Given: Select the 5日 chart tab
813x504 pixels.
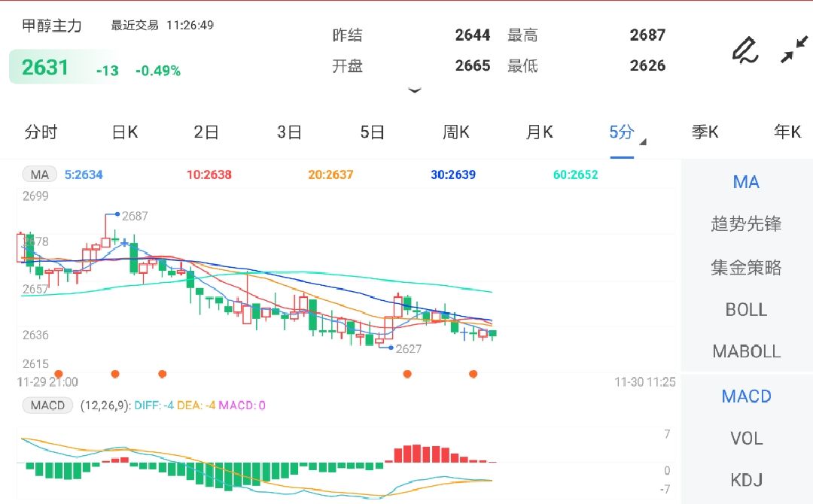Looking at the screenshot, I should (373, 132).
